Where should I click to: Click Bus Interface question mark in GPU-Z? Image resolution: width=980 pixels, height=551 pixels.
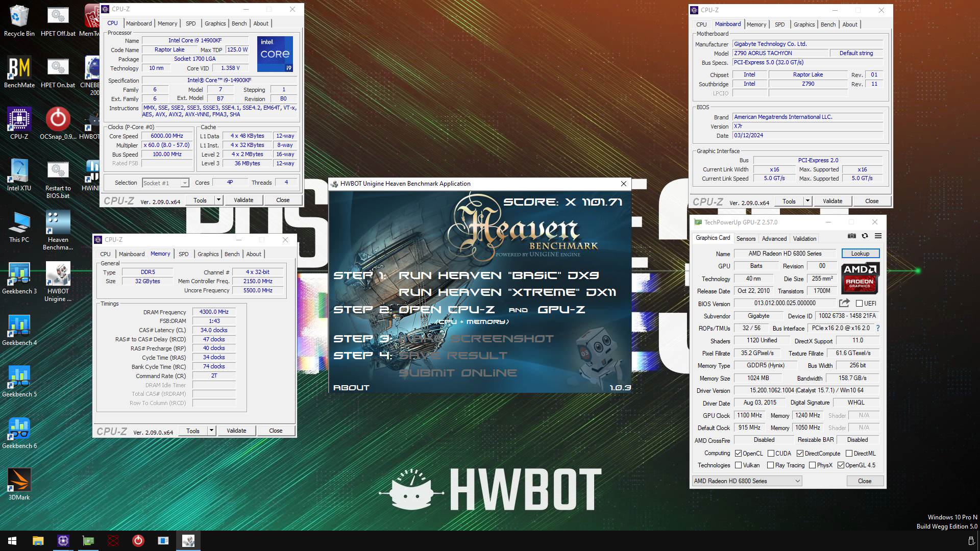[x=878, y=328]
